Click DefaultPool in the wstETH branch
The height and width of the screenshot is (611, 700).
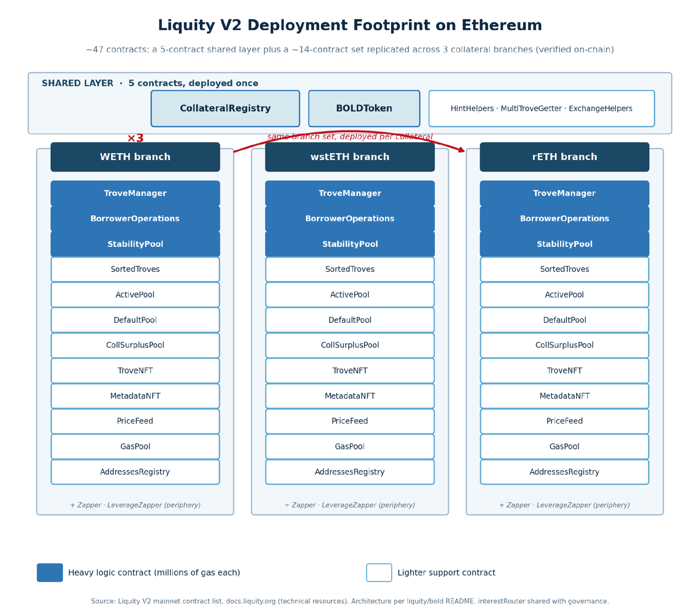click(350, 320)
